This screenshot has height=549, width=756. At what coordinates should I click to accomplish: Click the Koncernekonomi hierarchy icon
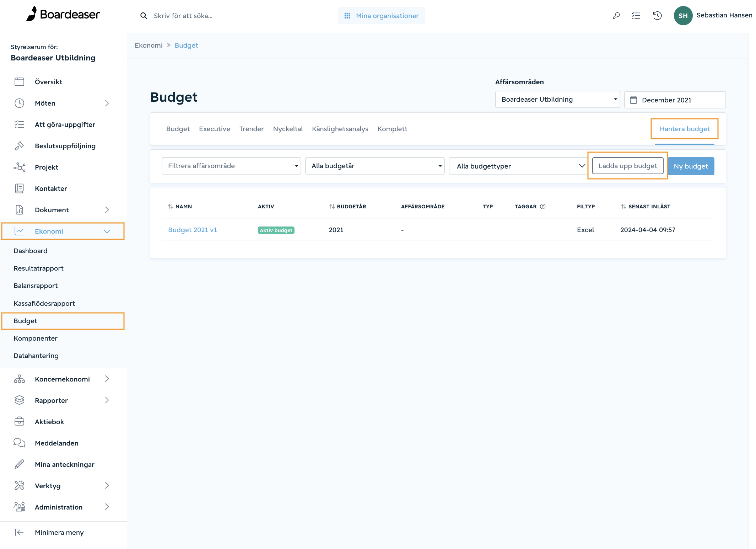click(19, 379)
